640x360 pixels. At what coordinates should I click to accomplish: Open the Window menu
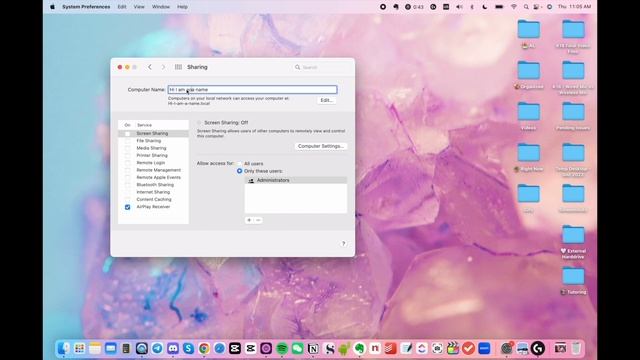(161, 7)
